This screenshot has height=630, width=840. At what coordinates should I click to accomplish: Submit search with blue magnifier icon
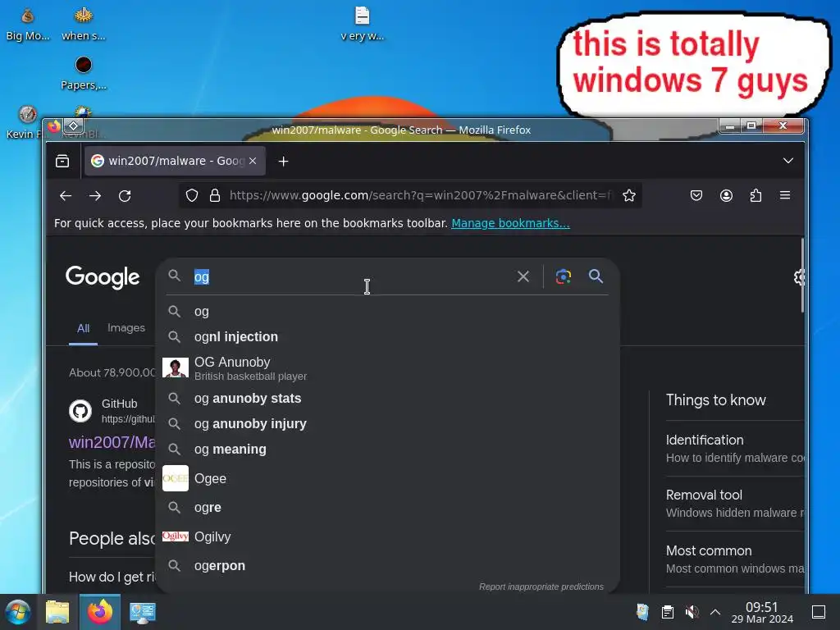[596, 276]
